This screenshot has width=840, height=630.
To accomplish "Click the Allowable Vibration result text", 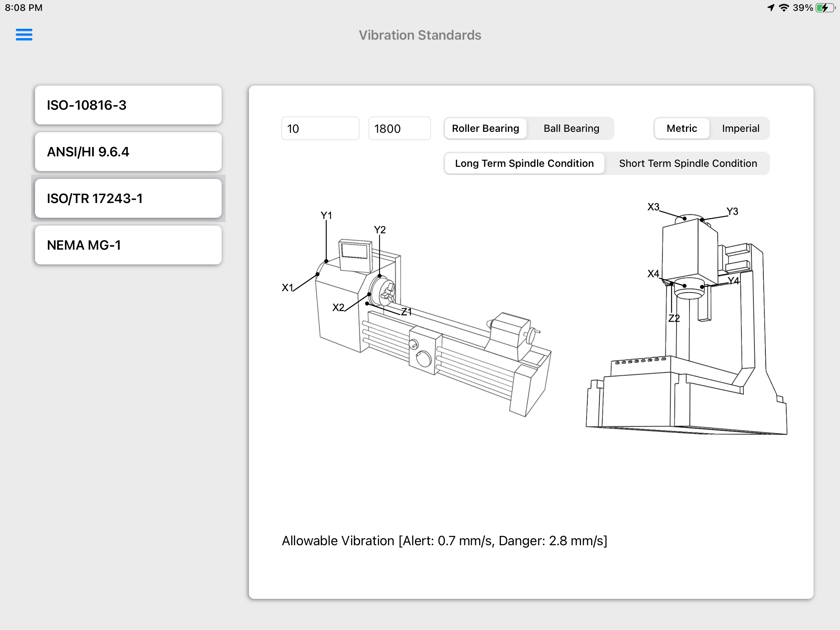I will [x=444, y=541].
